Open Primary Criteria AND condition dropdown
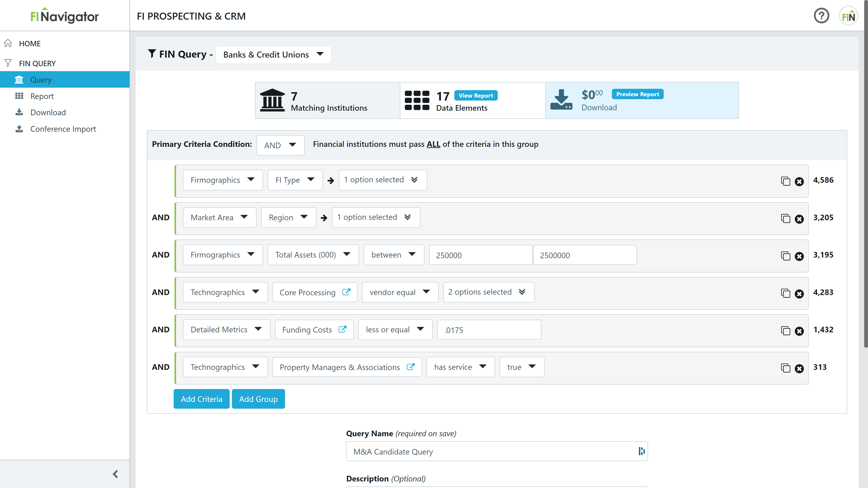Screen dimensions: 868x488 (x=280, y=145)
